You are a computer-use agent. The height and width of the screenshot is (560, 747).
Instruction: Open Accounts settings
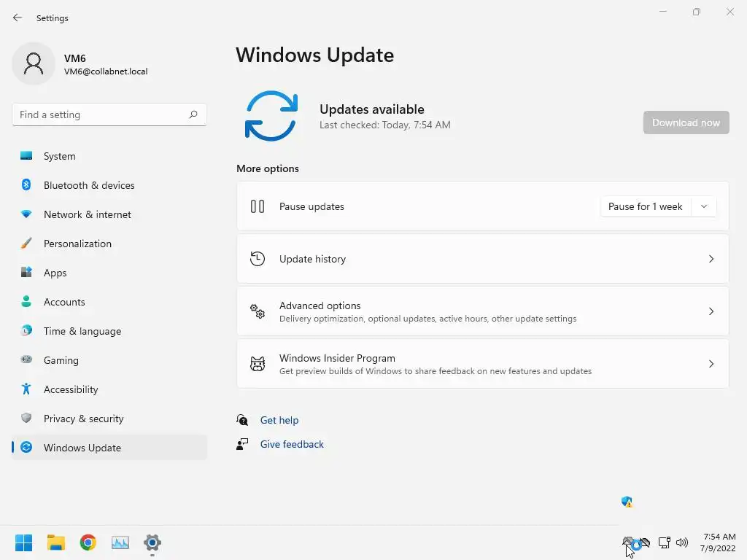point(109,302)
